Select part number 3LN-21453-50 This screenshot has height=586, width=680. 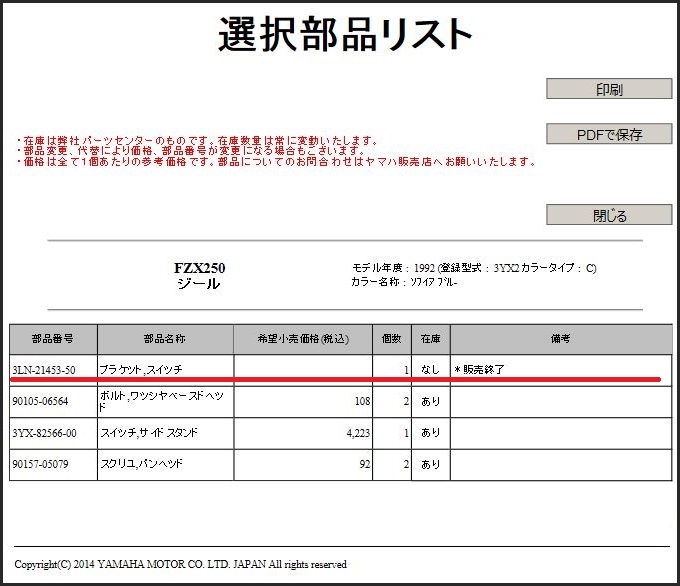coord(43,369)
